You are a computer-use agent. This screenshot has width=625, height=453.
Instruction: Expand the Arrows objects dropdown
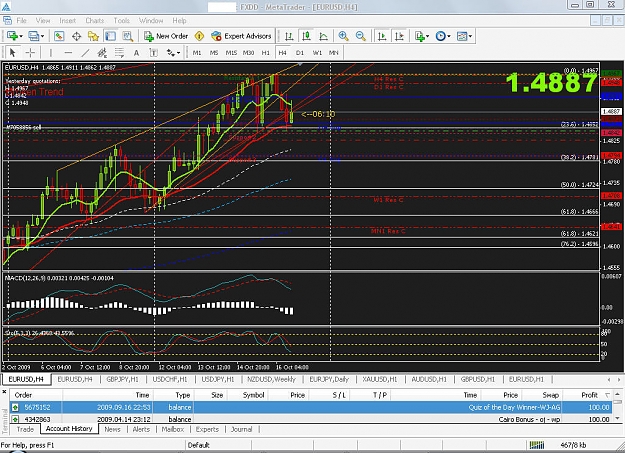click(x=178, y=53)
